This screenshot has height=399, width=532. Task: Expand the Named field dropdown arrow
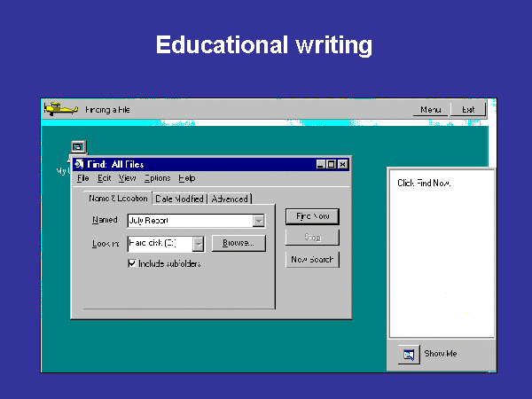pyautogui.click(x=258, y=221)
